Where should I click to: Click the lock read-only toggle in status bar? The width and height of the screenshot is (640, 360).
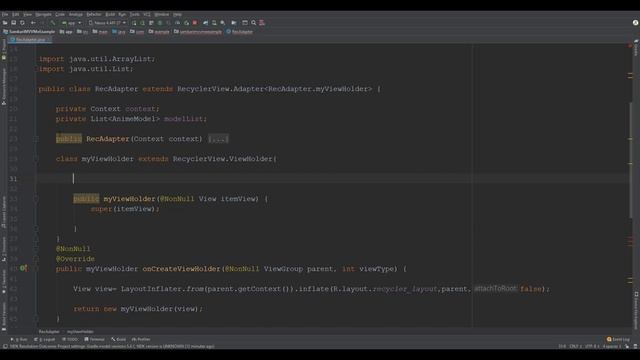[x=627, y=346]
